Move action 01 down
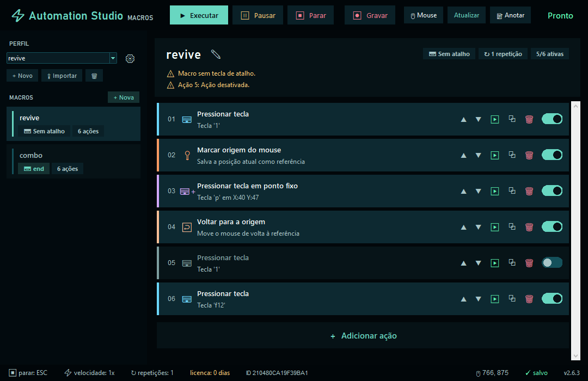Screen dimensions: 588x381 tap(478, 119)
